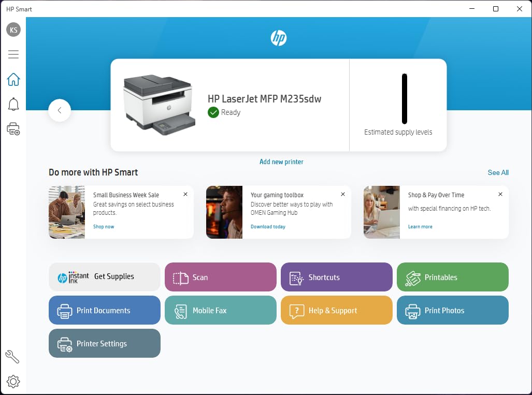
Task: Go to Home in sidebar
Action: tap(13, 79)
